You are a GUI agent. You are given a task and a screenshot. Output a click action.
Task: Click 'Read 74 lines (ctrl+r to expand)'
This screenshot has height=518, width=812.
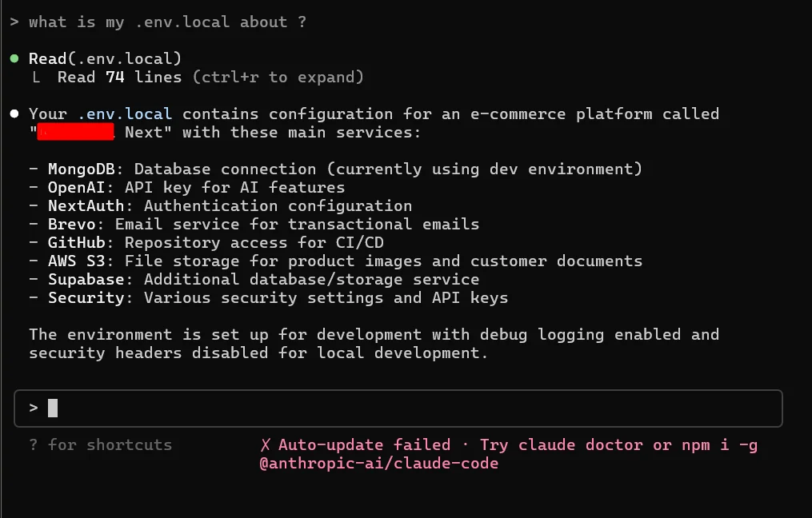[x=210, y=77]
